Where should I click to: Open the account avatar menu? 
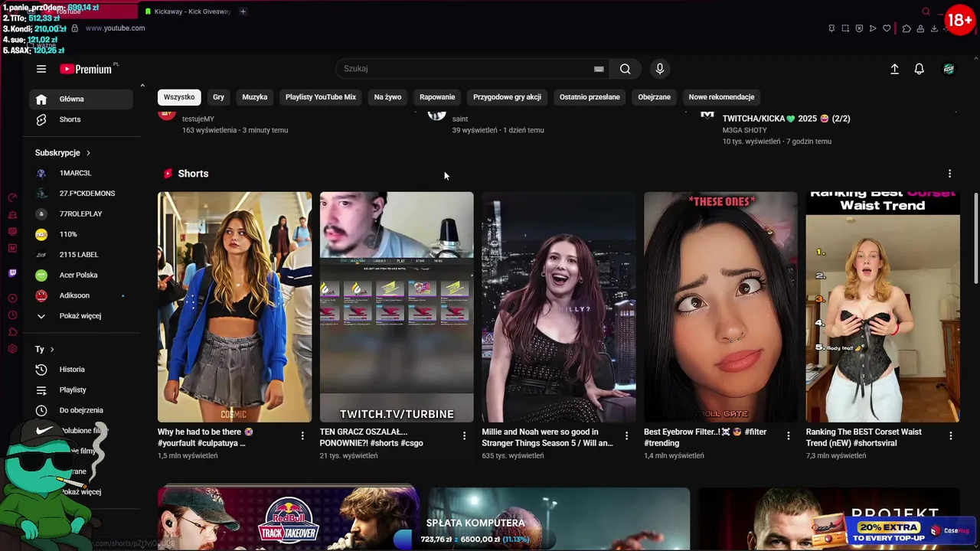coord(949,69)
